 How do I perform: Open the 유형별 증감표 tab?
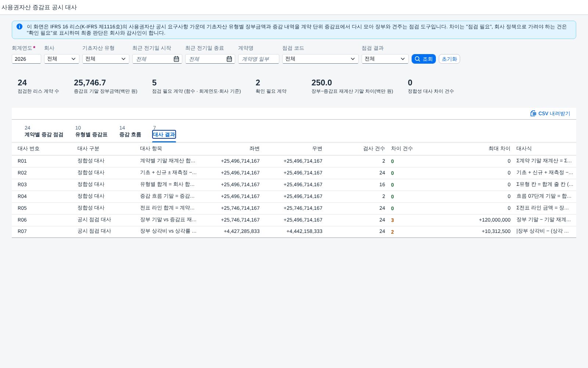tap(91, 134)
